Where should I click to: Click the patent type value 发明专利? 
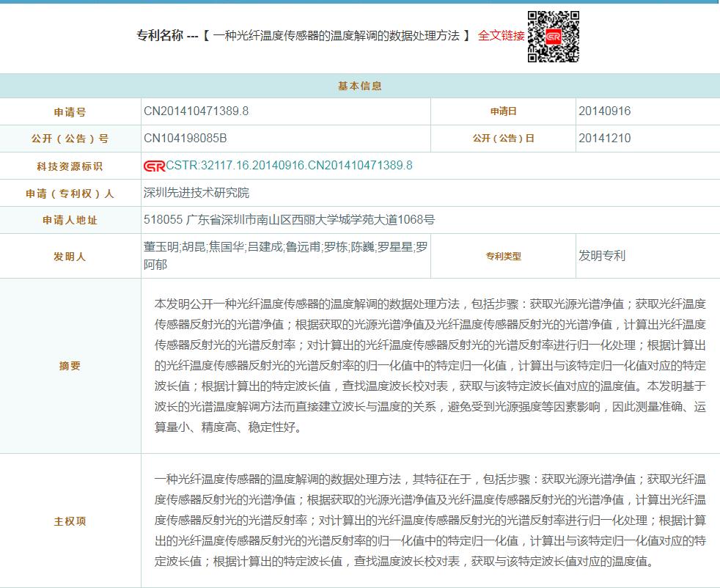coord(602,256)
